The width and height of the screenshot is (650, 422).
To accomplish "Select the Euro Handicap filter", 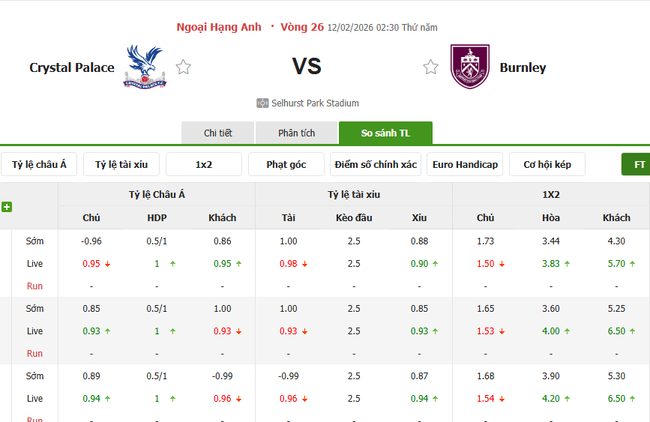I will [464, 164].
